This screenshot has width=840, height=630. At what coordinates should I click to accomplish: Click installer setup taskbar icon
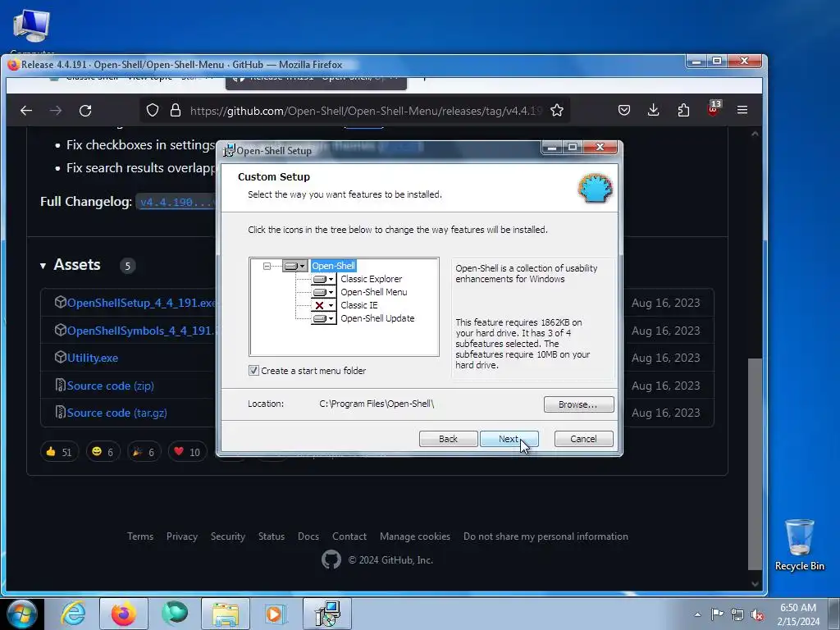pos(327,614)
